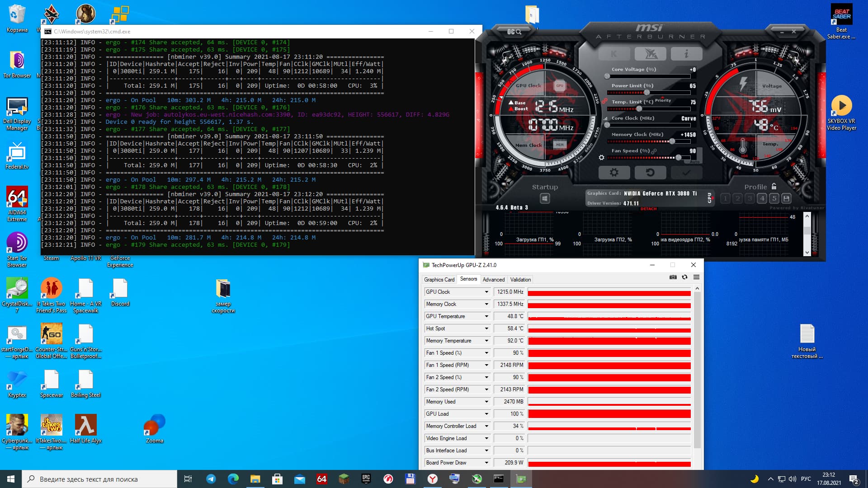The height and width of the screenshot is (488, 868).
Task: Expand the Memory Clock sensor dropdown
Action: 486,304
